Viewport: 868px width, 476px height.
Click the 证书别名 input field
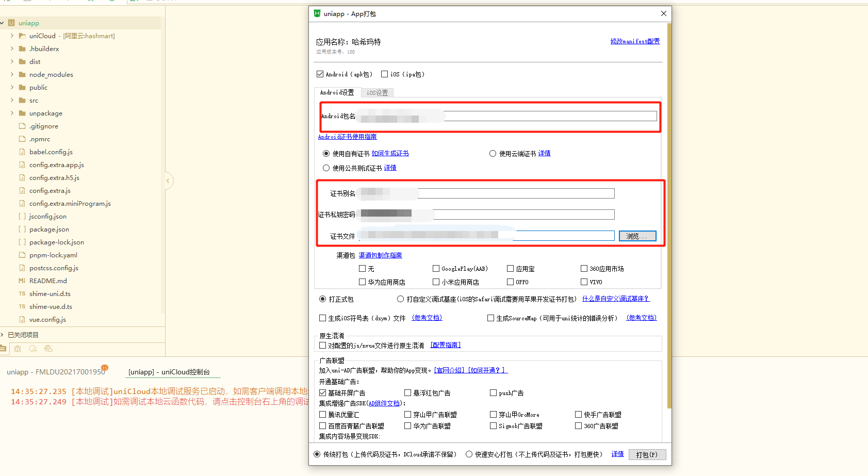[486, 193]
